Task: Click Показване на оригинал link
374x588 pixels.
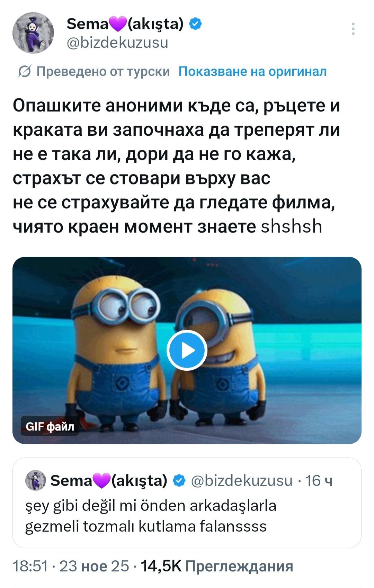Action: click(x=252, y=71)
